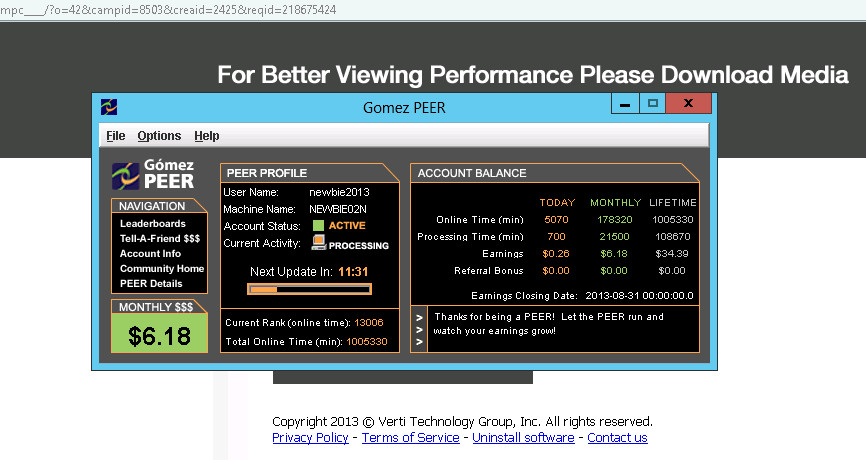Click machine name NEWBIE02N
Screen dimensions: 866x460
337,209
